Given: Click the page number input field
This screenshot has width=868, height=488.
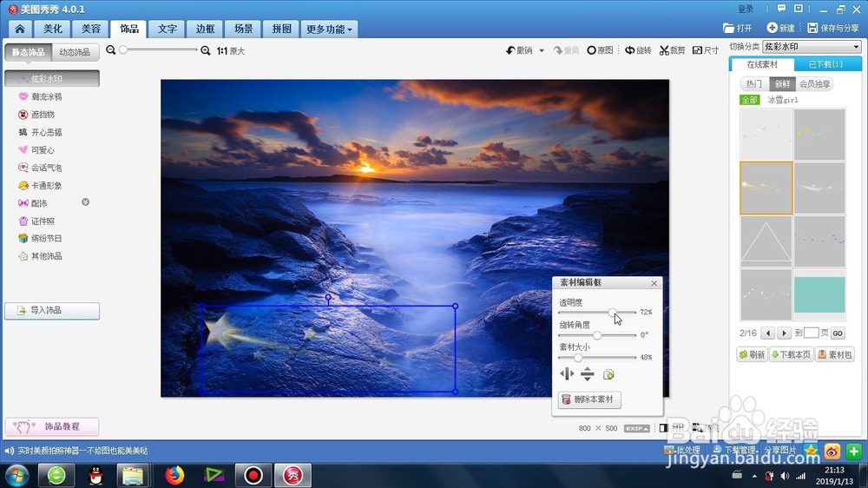Looking at the screenshot, I should coord(811,333).
